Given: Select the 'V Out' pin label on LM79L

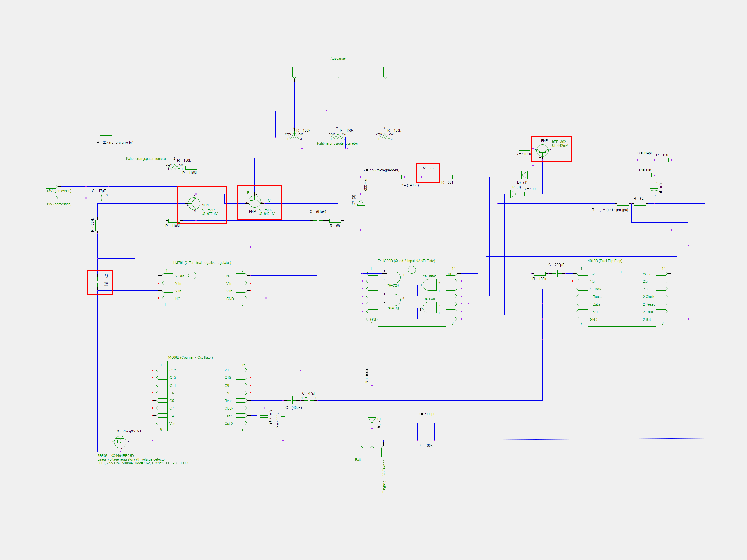Looking at the screenshot, I should [179, 276].
